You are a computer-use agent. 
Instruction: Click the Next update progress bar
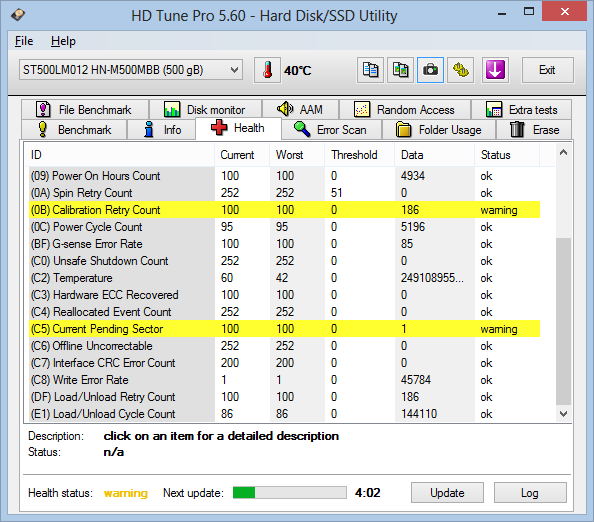click(x=290, y=492)
